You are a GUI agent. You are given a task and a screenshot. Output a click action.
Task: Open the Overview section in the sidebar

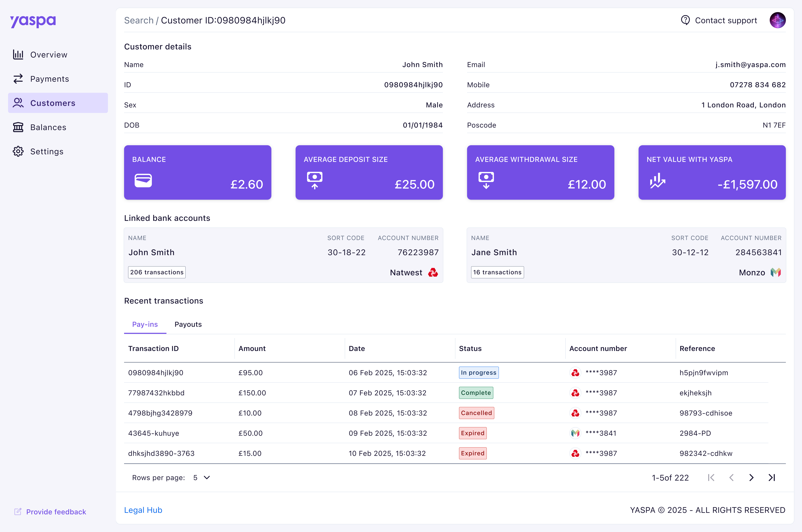tap(49, 55)
